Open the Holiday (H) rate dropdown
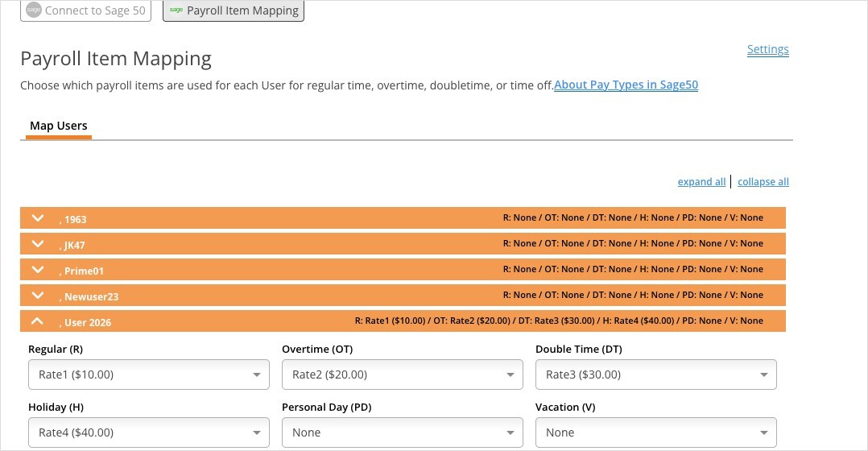 pyautogui.click(x=149, y=432)
